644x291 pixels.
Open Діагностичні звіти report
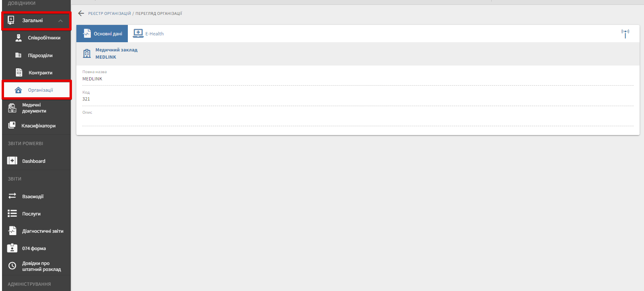(43, 231)
